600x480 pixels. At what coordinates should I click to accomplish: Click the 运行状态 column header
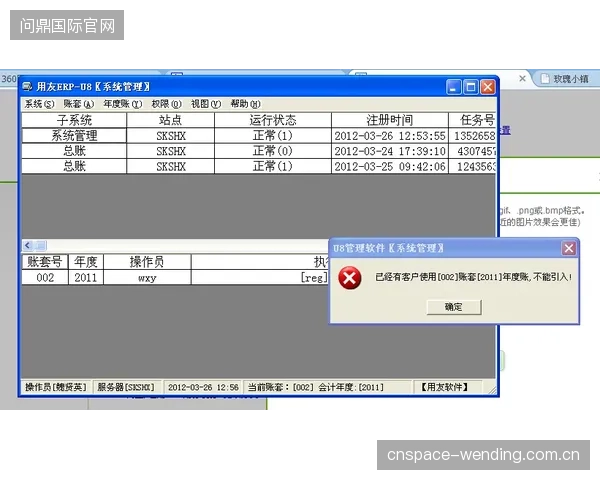273,120
